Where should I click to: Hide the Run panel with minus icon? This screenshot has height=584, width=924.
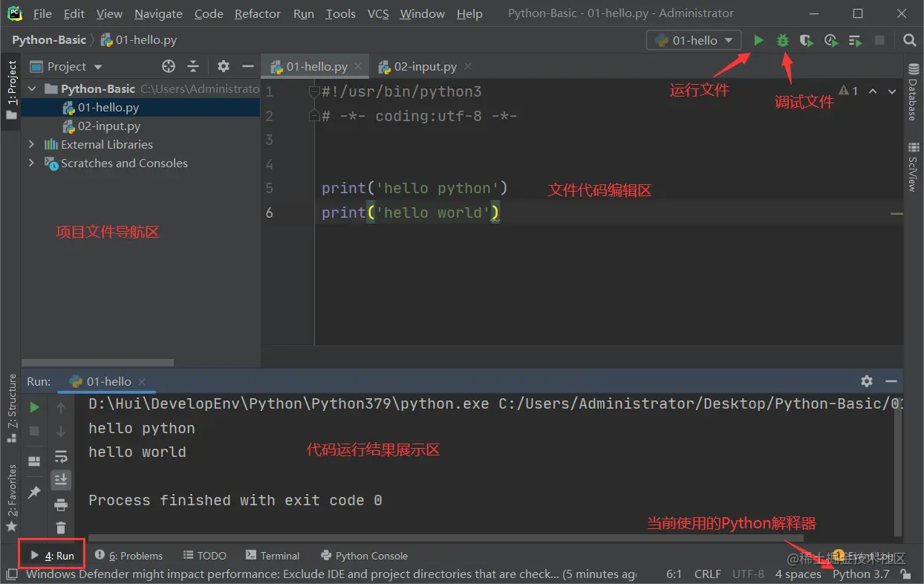click(x=891, y=380)
